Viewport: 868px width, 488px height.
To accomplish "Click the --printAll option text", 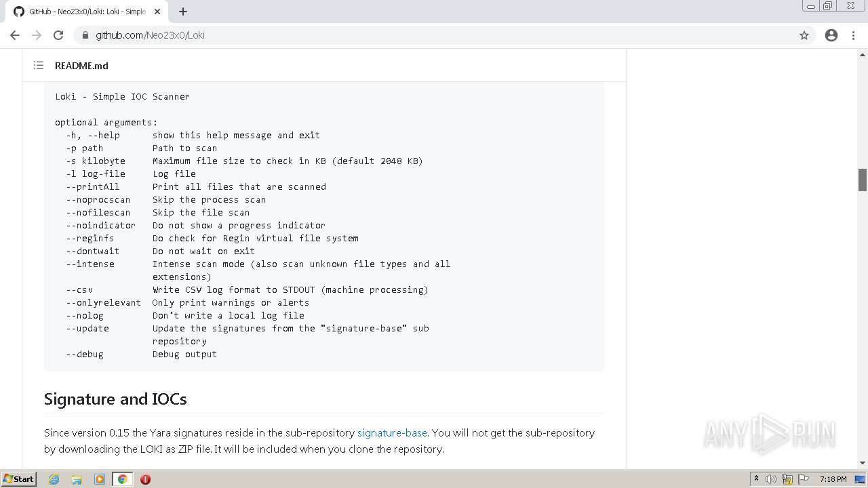I will tap(93, 186).
